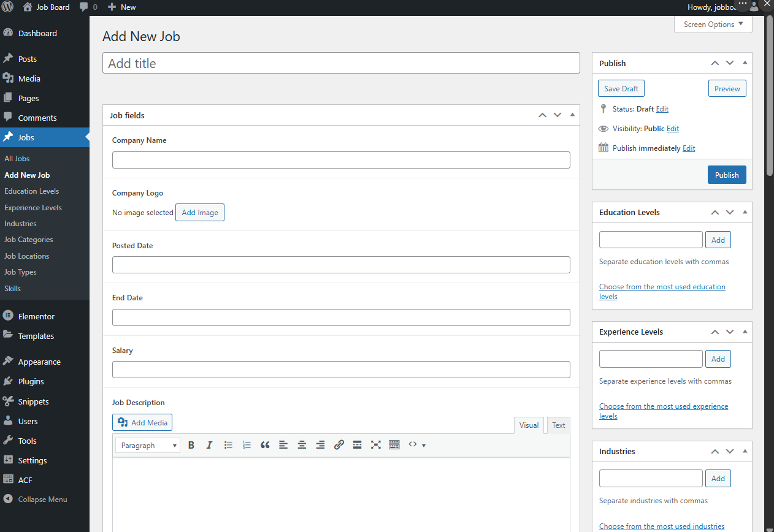774x532 pixels.
Task: Open the code snippet dropdown in editor
Action: (x=417, y=445)
